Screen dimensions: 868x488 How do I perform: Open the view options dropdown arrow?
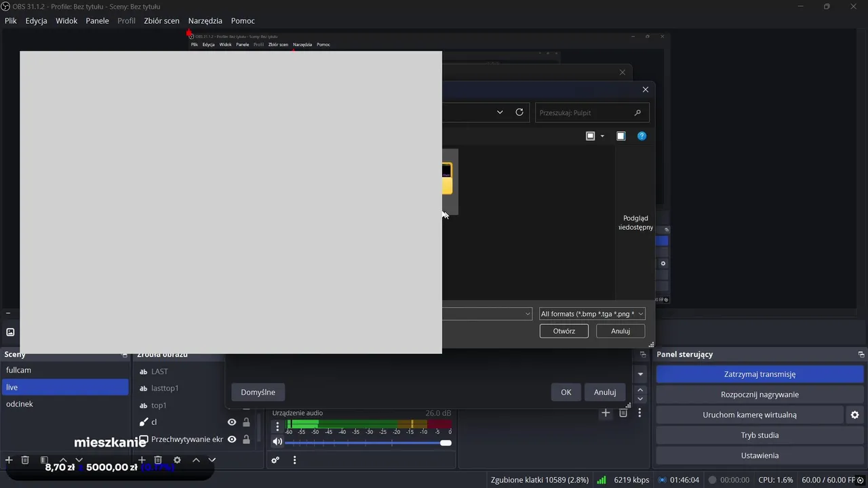pyautogui.click(x=602, y=136)
